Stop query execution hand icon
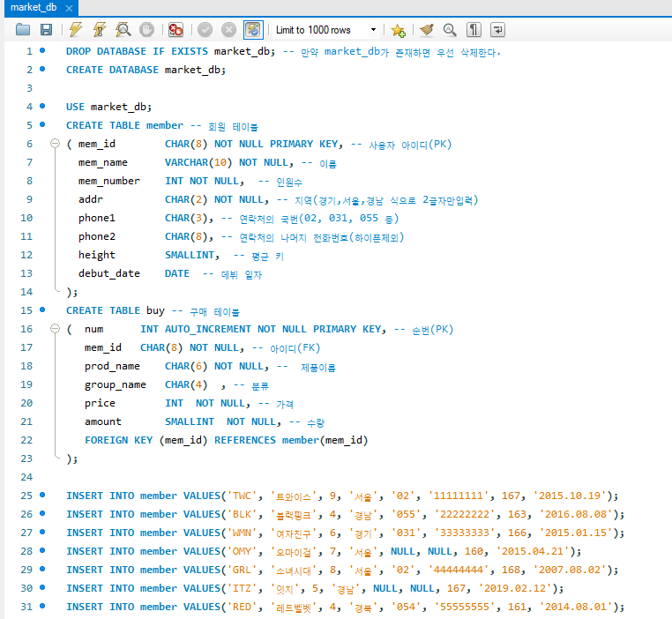The image size is (672, 619). coord(146,30)
